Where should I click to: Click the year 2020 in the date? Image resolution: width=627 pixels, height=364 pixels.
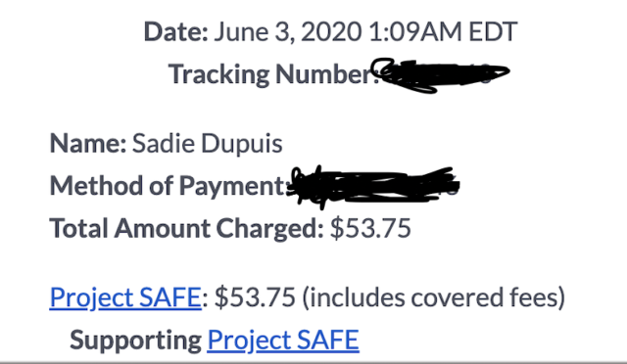(x=331, y=32)
